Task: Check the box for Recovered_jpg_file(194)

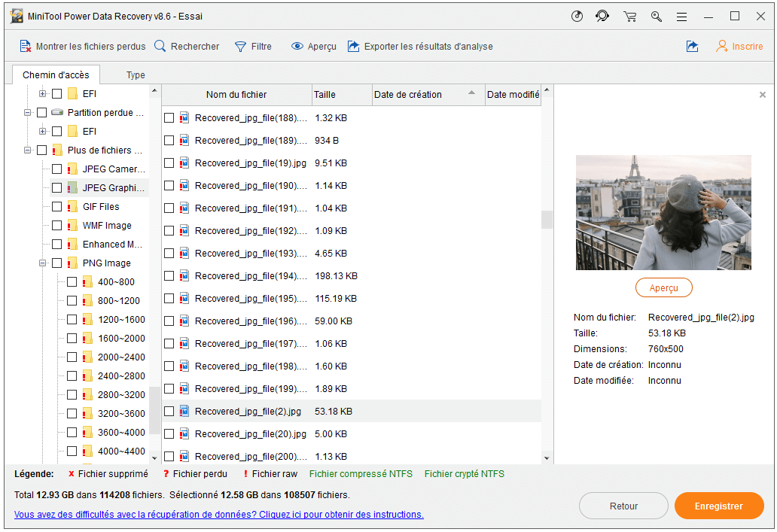Action: (169, 276)
